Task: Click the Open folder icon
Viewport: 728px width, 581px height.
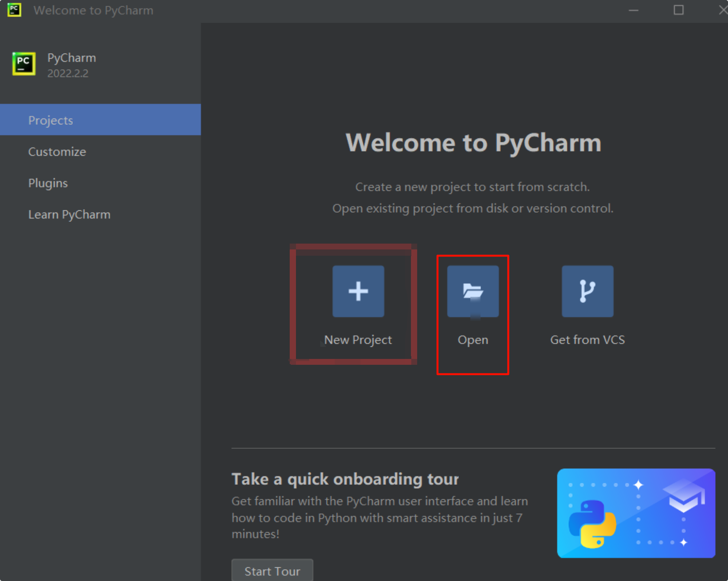Action: pos(473,291)
